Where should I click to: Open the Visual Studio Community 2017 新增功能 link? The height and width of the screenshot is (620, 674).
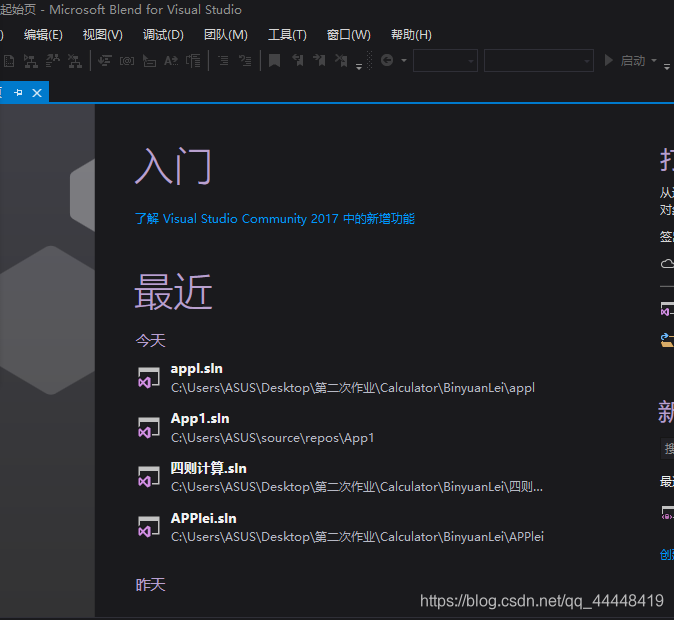(x=275, y=218)
